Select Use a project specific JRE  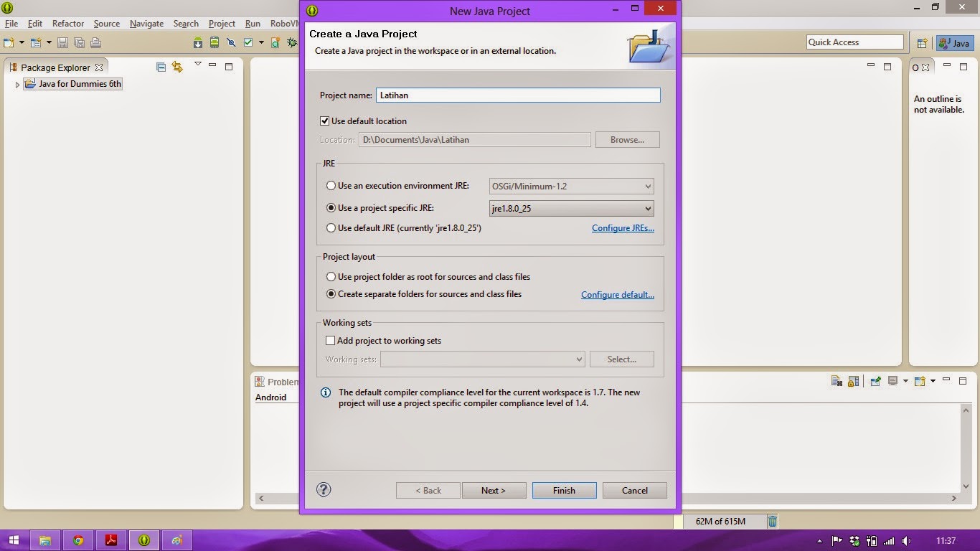point(331,208)
